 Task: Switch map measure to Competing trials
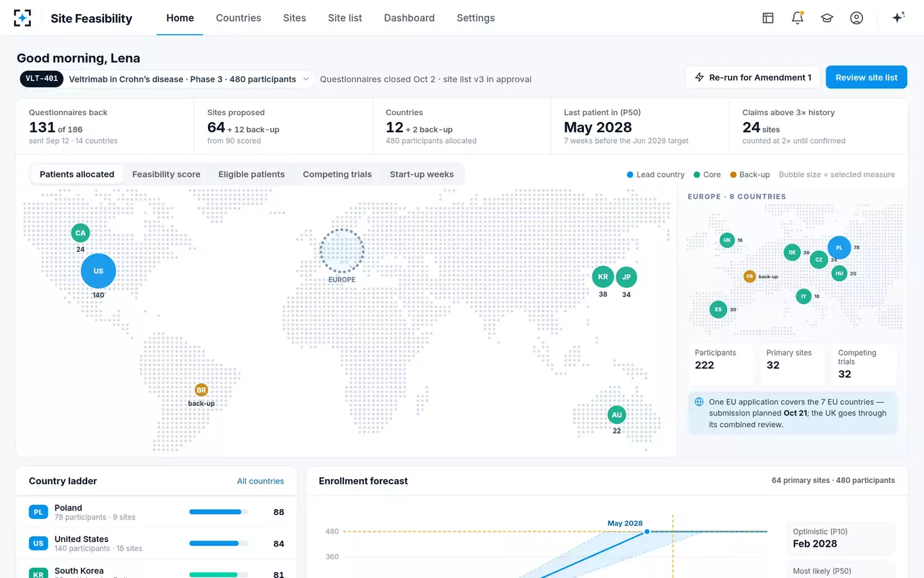[338, 174]
